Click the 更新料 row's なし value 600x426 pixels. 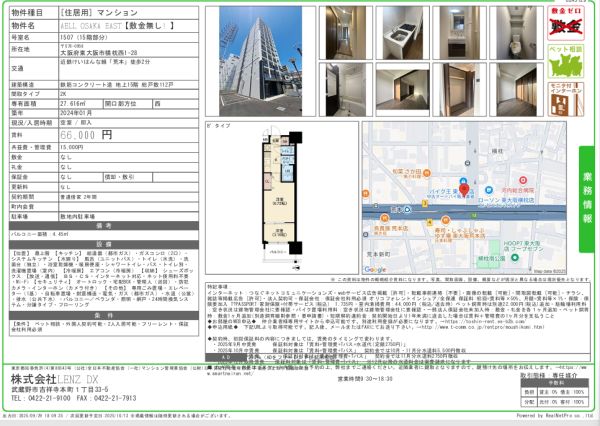tap(66, 187)
